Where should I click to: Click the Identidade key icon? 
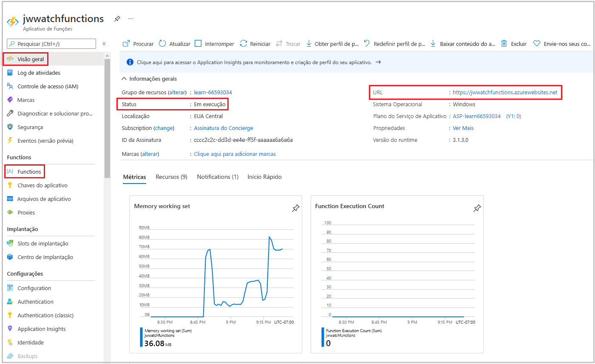(10, 342)
